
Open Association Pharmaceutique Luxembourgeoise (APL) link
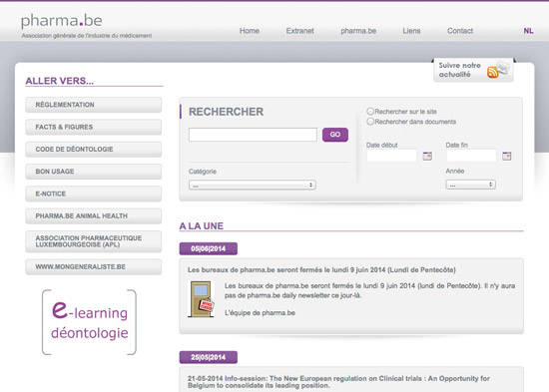coord(94,241)
